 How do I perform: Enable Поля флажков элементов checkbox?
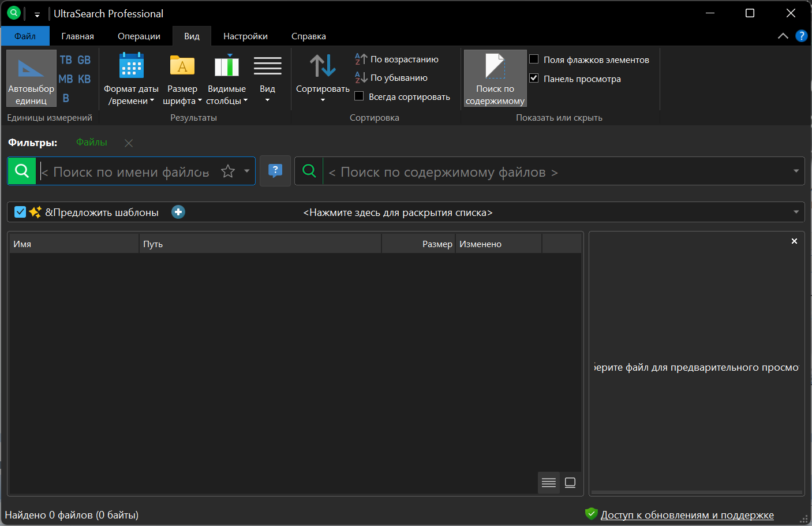534,59
